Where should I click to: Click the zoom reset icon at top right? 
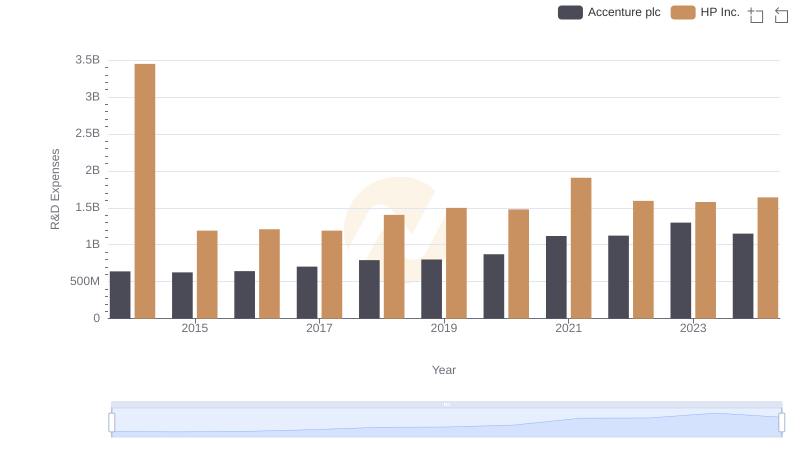(x=781, y=15)
